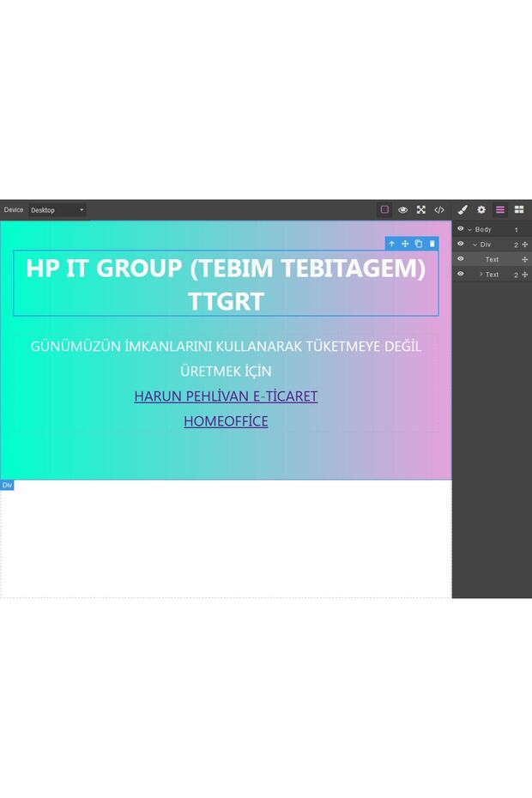The width and height of the screenshot is (532, 798).
Task: Select the last Text layer label
Action: click(x=492, y=275)
